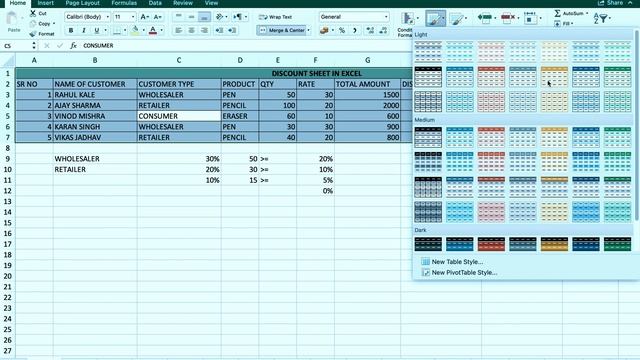The image size is (640, 360).
Task: Open Cell Styles icon
Action: (x=457, y=19)
